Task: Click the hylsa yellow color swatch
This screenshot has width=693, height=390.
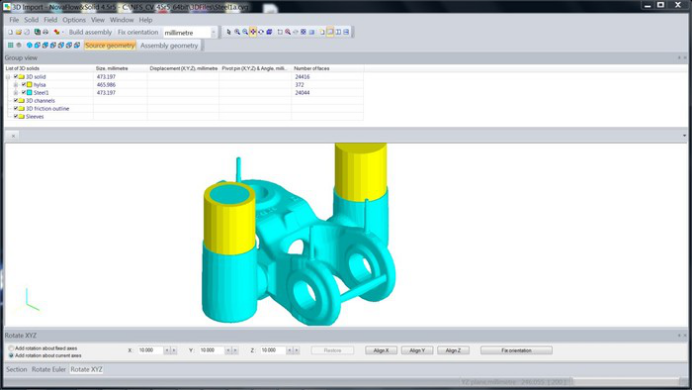Action: pos(30,84)
